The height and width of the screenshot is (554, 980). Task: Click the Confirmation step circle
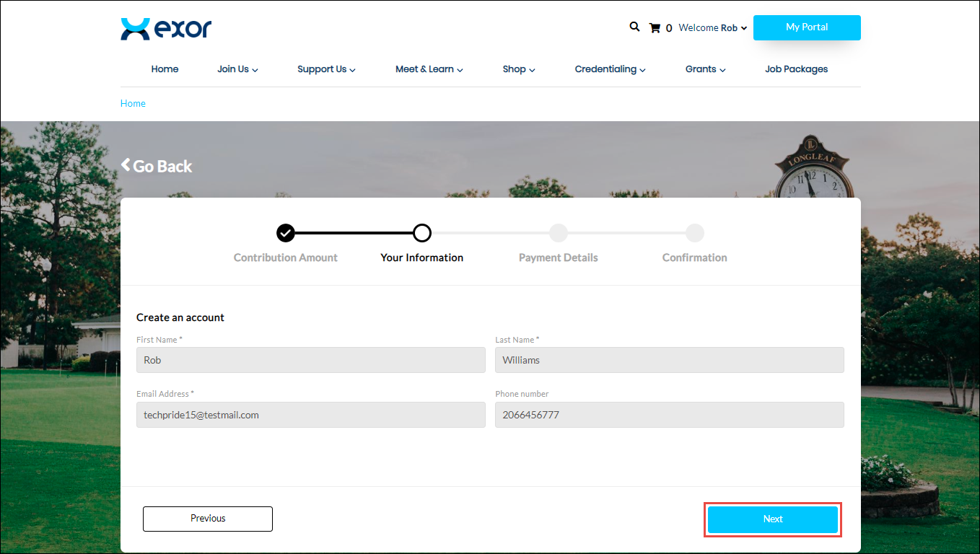[x=694, y=233]
